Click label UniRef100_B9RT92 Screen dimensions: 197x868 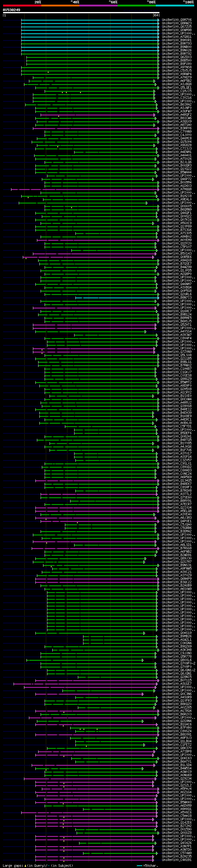coord(177,54)
